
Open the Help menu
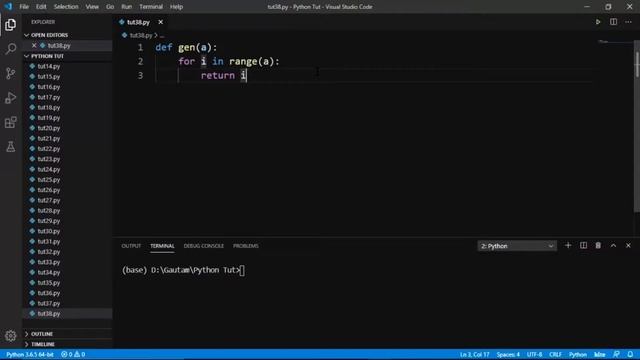(176, 7)
